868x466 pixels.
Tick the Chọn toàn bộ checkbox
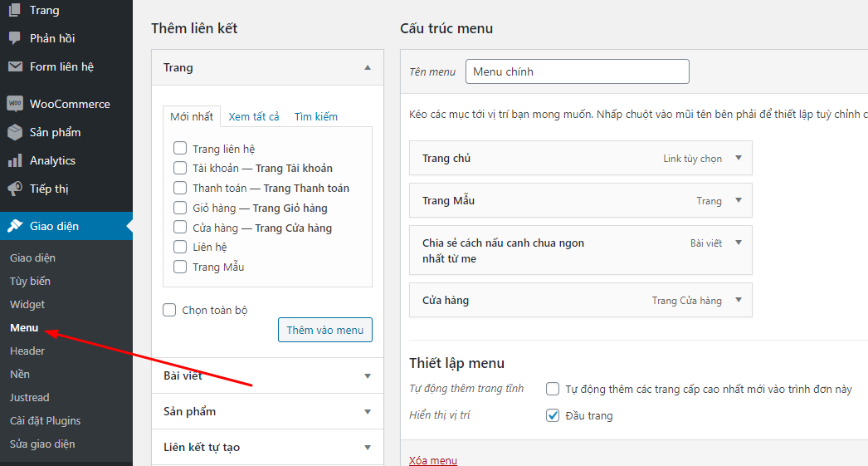tap(169, 310)
